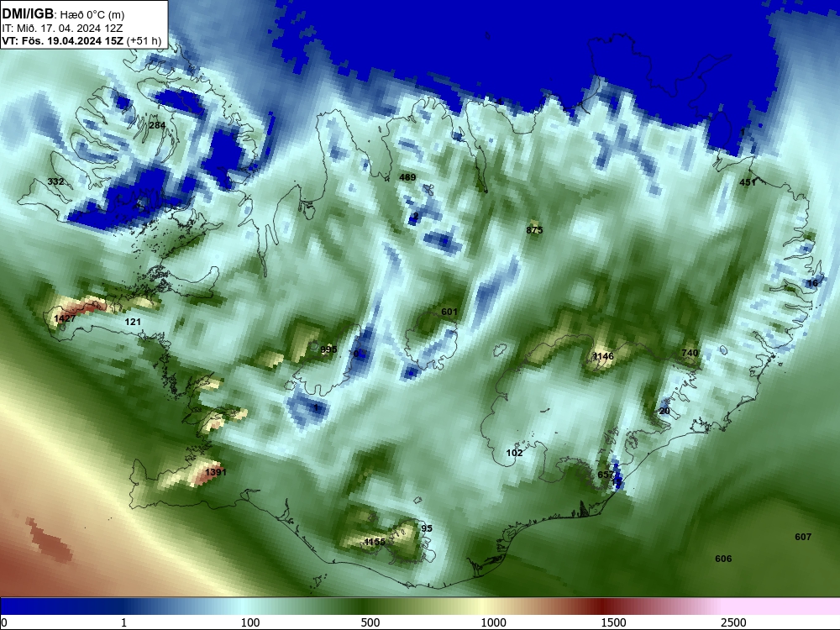The width and height of the screenshot is (840, 630).
Task: Click the map value 121
Action: [x=133, y=322]
